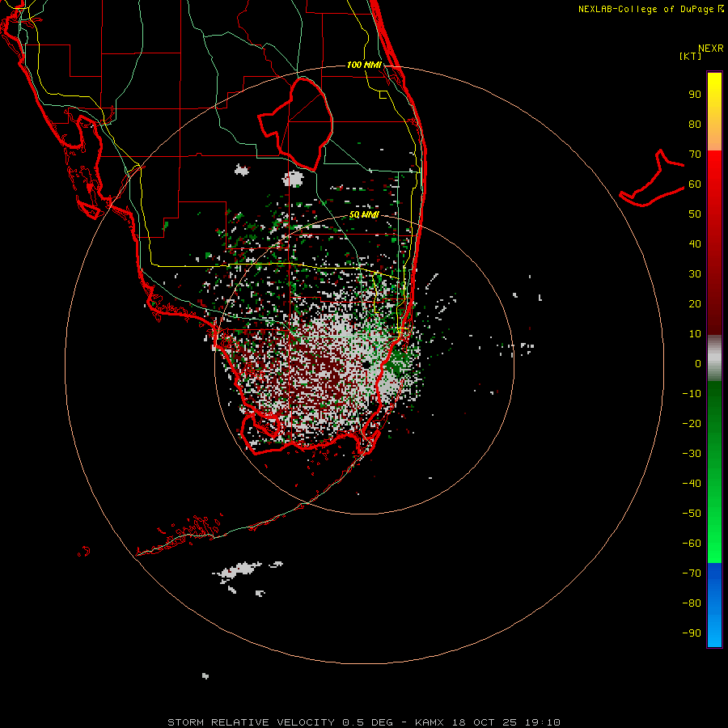Click the 10 value on velocity scale
Viewport: 728px width, 728px height.
coord(695,334)
